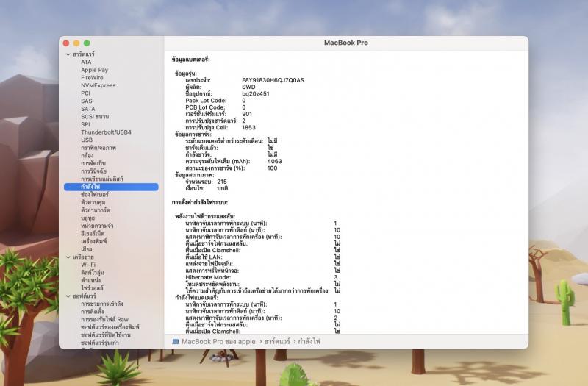The width and height of the screenshot is (588, 386).
Task: Click the state of charge value 100
Action: pyautogui.click(x=272, y=168)
